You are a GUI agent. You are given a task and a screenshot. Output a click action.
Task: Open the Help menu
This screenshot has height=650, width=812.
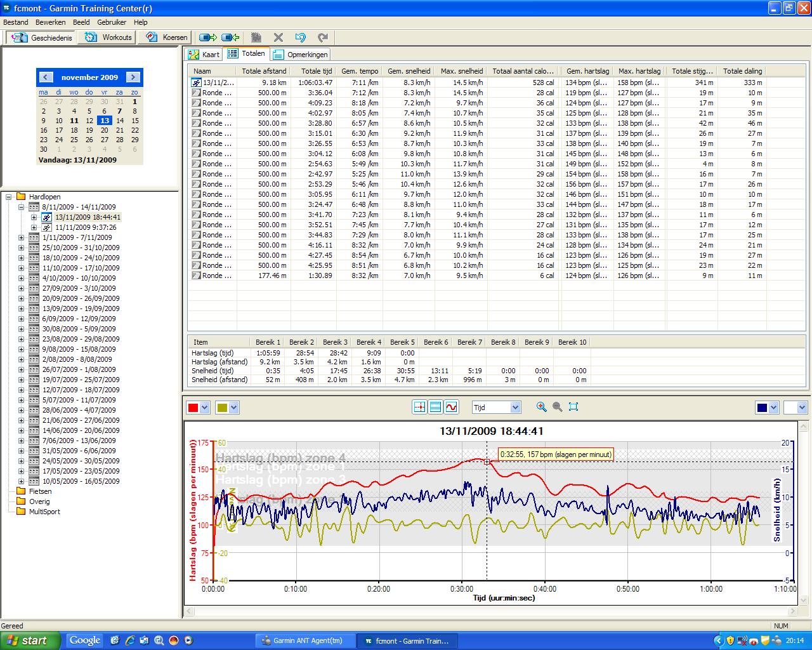pos(140,22)
